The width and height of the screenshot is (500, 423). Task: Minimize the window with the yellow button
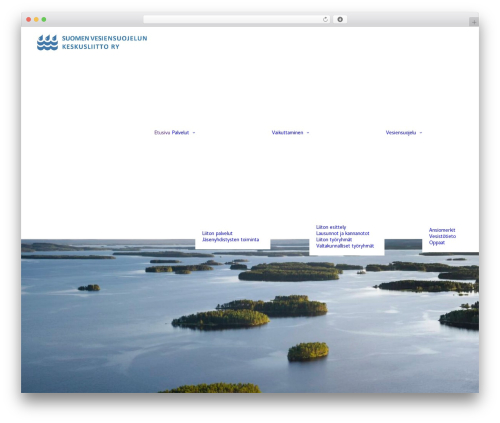[x=36, y=20]
